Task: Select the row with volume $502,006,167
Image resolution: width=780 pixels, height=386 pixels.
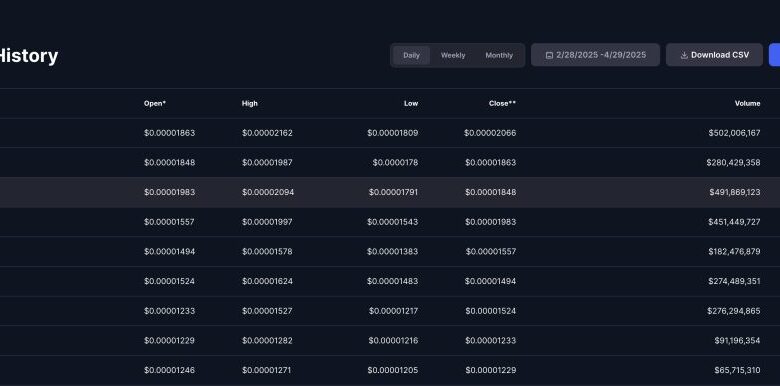Action: pos(390,133)
